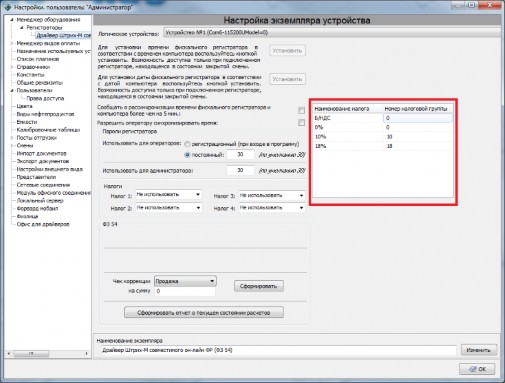Open the Цвета settings item
The width and height of the screenshot is (505, 383).
[x=24, y=106]
